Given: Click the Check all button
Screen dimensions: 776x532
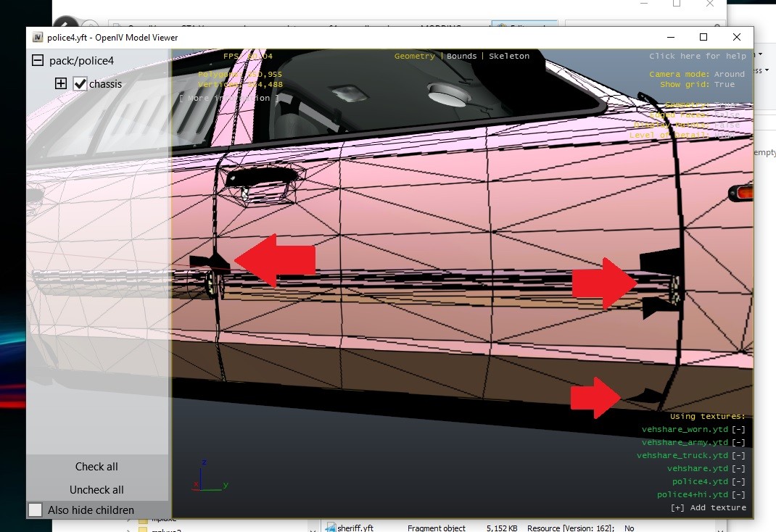Looking at the screenshot, I should (96, 467).
